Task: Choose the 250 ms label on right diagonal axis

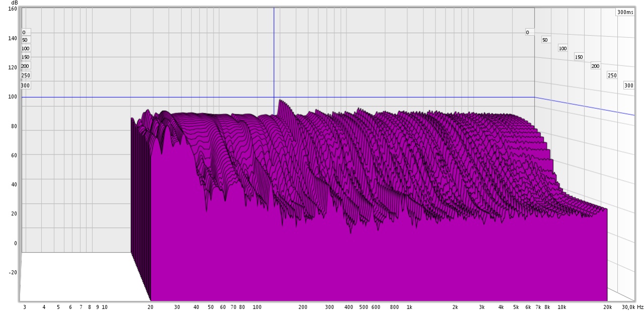Action: click(612, 75)
